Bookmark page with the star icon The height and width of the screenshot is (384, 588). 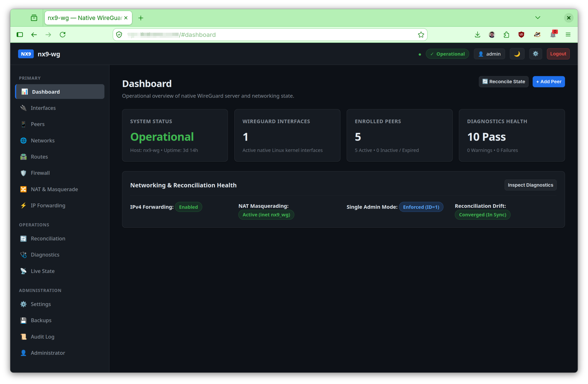(x=421, y=34)
